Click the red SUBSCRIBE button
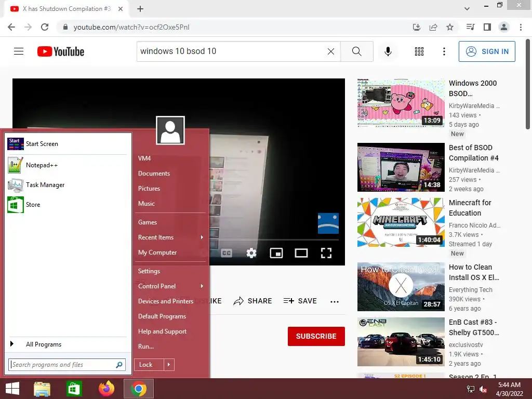This screenshot has height=399, width=532. (316, 336)
